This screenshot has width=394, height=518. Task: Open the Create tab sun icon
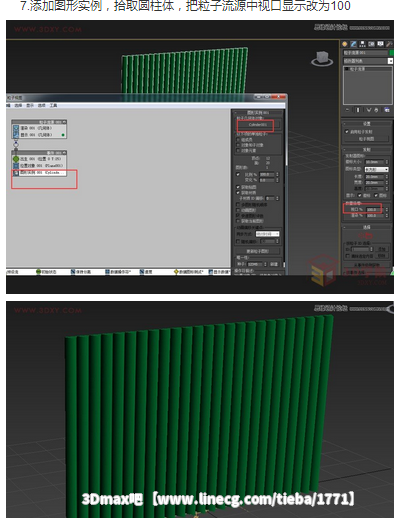(x=345, y=44)
